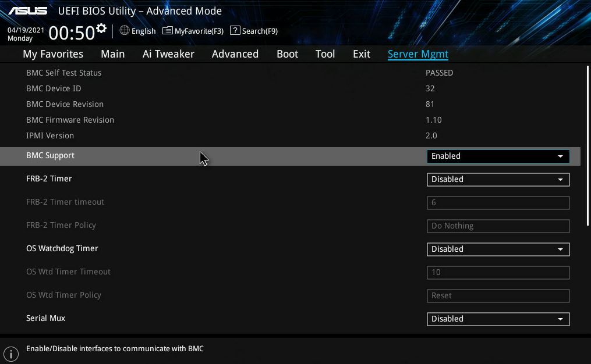Viewport: 591px width, 364px height.
Task: Click OS Wtd Timer Timeout label
Action: (x=68, y=272)
